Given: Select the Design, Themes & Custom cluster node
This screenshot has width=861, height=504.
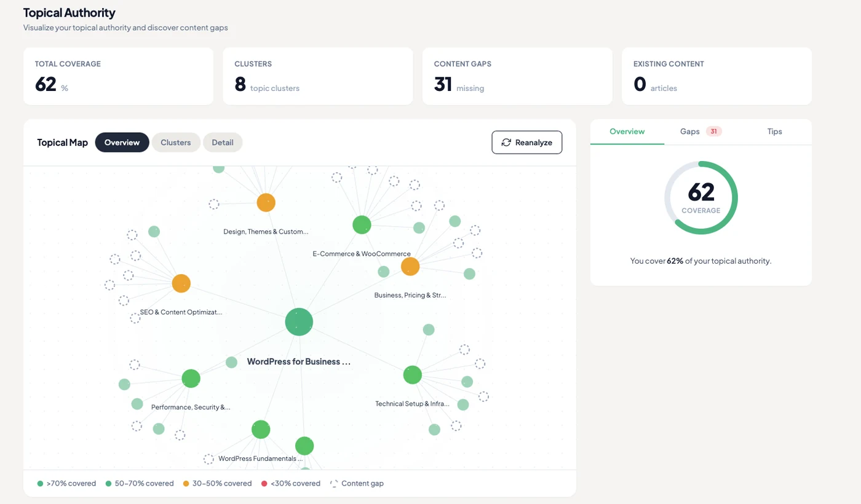Looking at the screenshot, I should tap(266, 202).
